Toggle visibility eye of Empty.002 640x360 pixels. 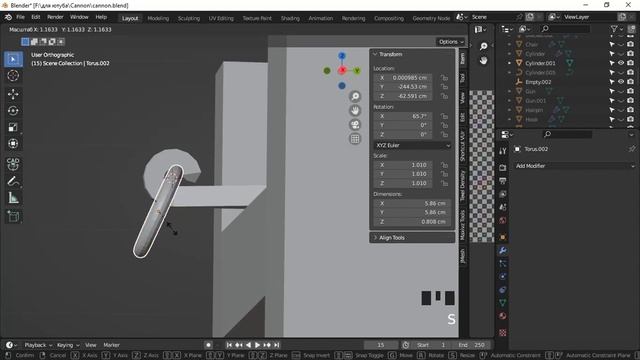tap(621, 82)
